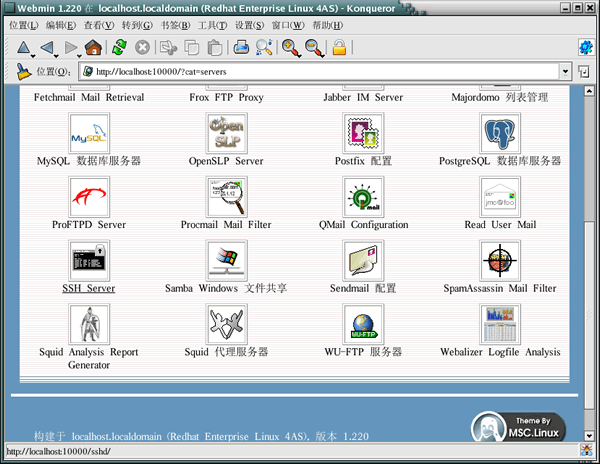Screen dimensions: 600x464
Task: Open the 转到(G) menu
Action: [137, 25]
